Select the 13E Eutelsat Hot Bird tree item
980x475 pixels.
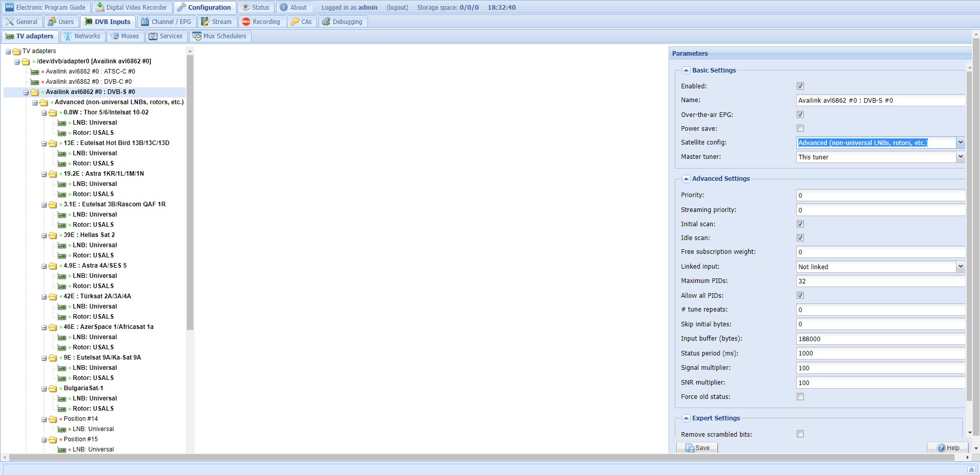click(x=116, y=143)
